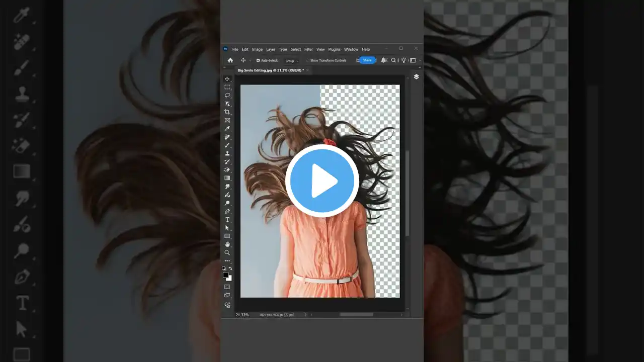Click the blue Share button
The width and height of the screenshot is (644, 362).
click(367, 60)
